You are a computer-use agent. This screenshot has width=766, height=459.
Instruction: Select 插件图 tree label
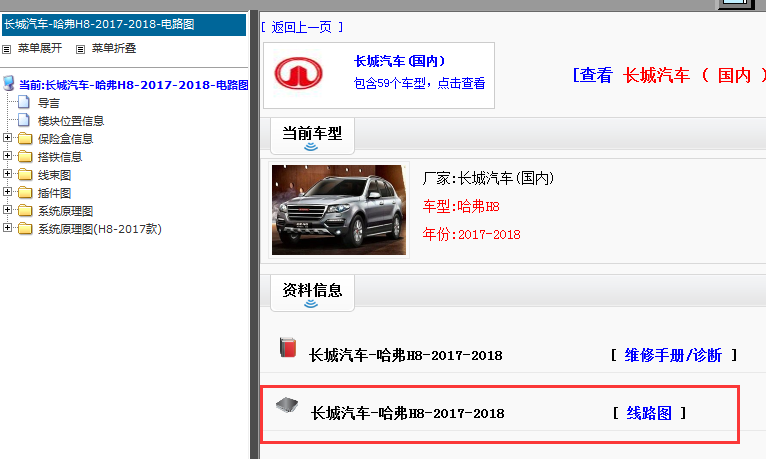pos(55,193)
